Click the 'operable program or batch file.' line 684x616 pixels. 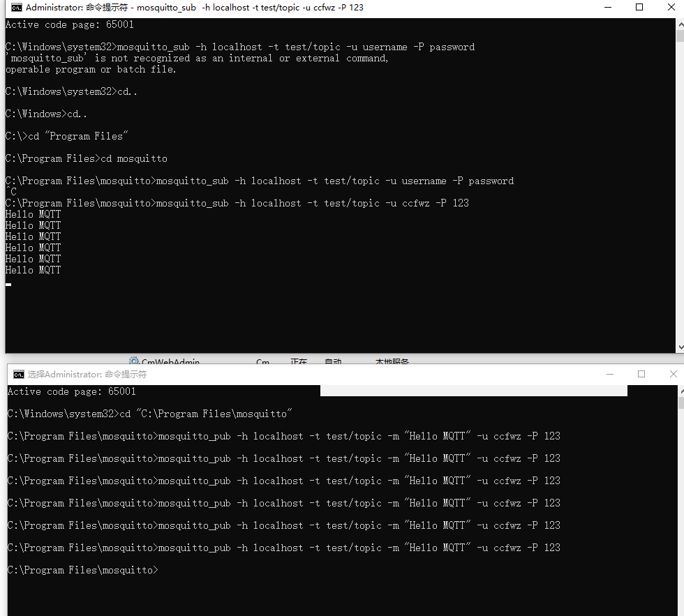coord(91,70)
